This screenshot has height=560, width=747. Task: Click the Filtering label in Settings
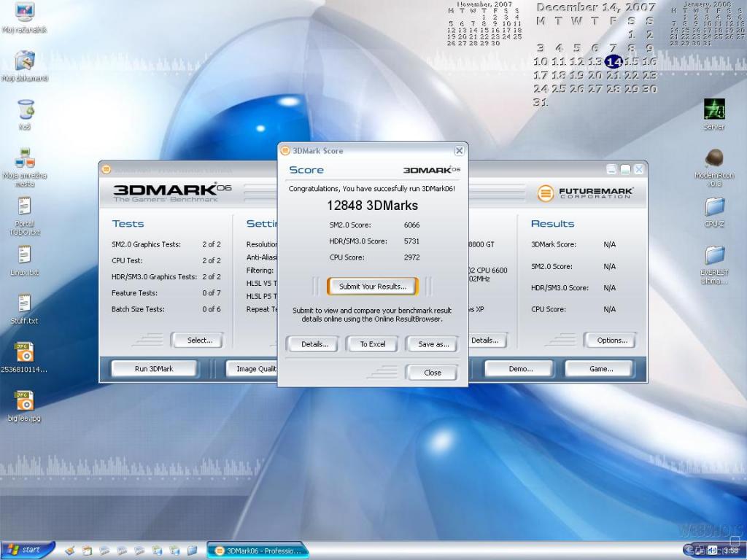pyautogui.click(x=260, y=270)
